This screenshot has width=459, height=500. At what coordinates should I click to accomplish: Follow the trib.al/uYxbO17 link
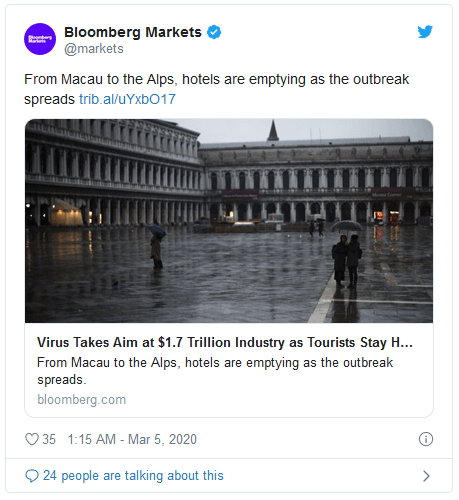127,99
